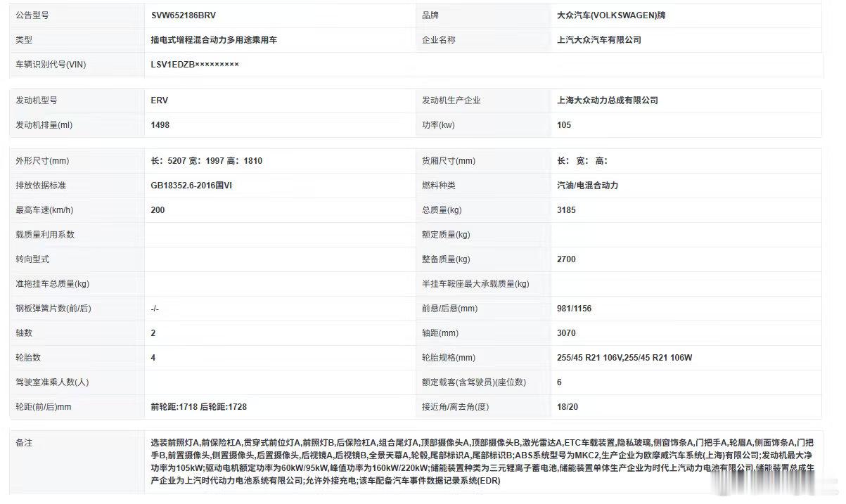Select the 发动机型号 label
This screenshot has height=504, width=846.
37,101
